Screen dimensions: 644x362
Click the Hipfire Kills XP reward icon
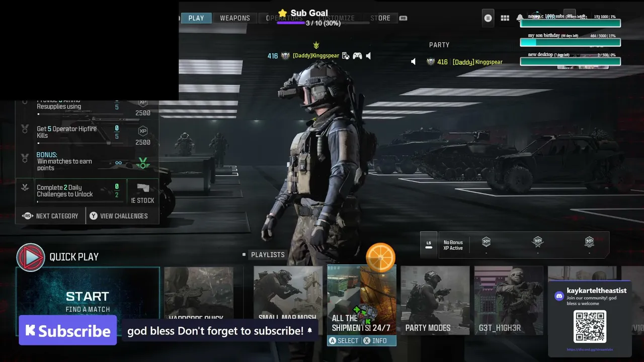(x=143, y=131)
